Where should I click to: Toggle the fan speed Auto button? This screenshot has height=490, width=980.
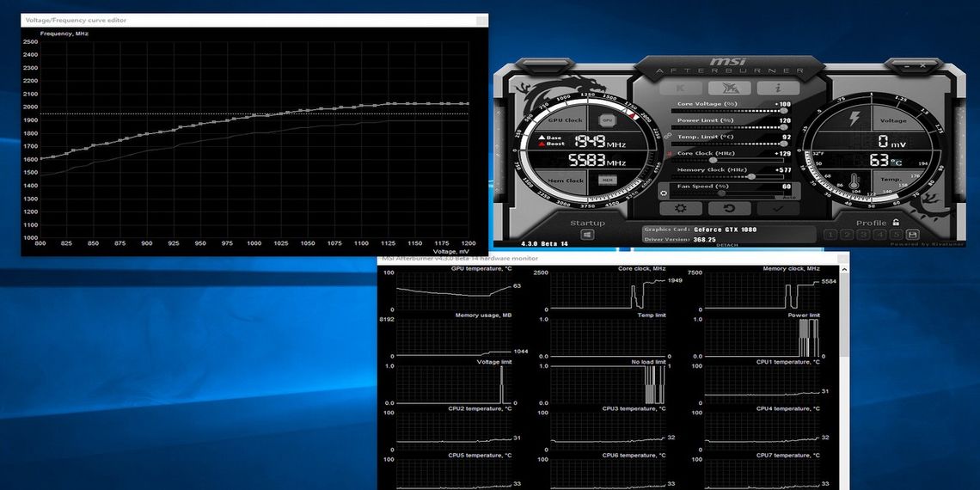[787, 198]
